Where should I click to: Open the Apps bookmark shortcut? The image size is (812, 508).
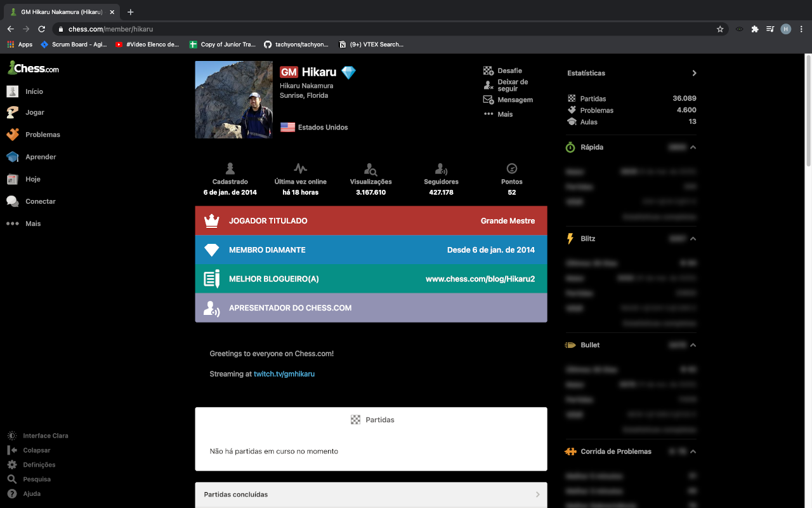(20, 44)
